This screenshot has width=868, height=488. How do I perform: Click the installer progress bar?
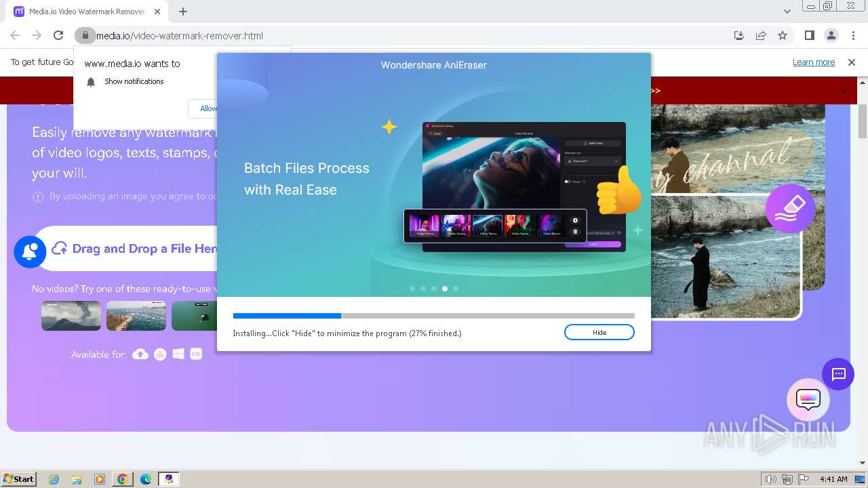tap(434, 316)
